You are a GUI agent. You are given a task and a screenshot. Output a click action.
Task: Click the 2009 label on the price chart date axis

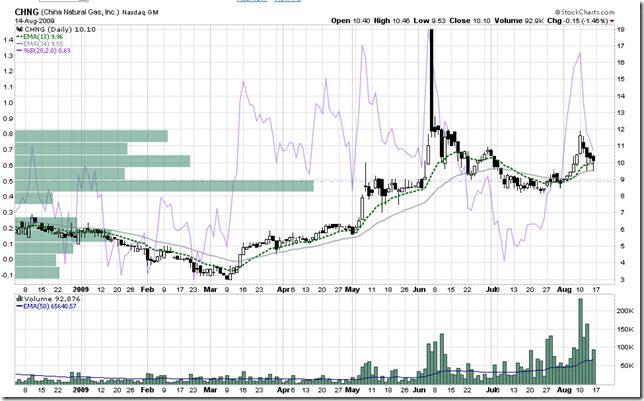80,290
